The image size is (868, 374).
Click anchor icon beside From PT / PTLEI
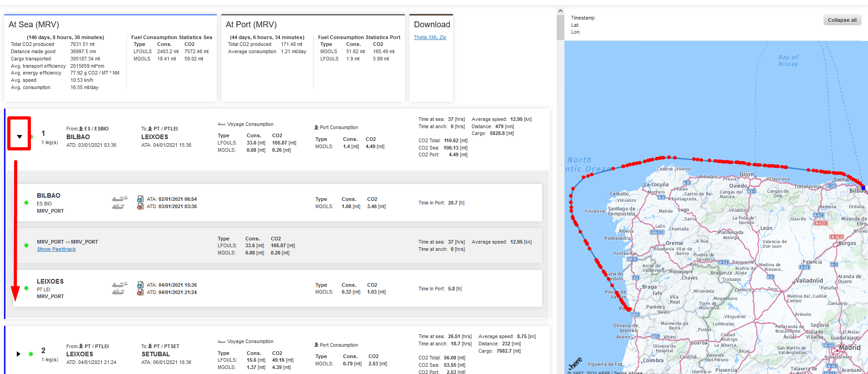tap(81, 346)
